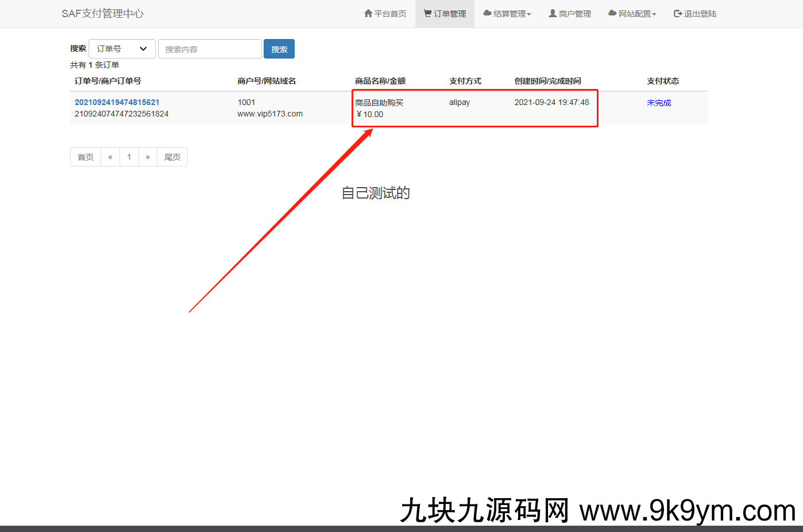Open order number 2021092419474815621 link
The image size is (803, 532).
click(117, 102)
